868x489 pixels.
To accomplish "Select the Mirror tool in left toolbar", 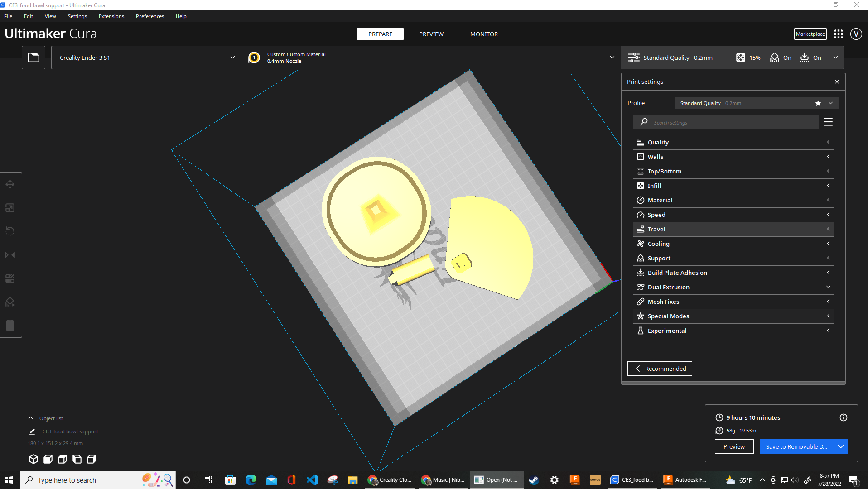I will click(x=10, y=255).
